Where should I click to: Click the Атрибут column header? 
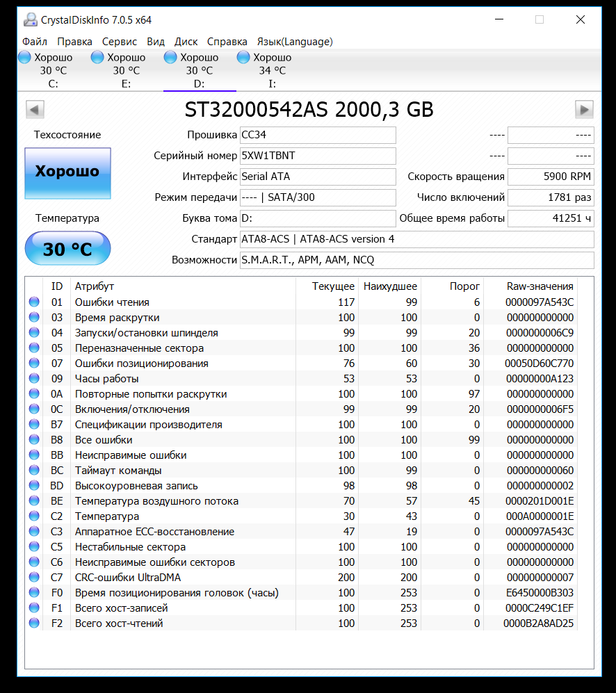click(x=183, y=286)
